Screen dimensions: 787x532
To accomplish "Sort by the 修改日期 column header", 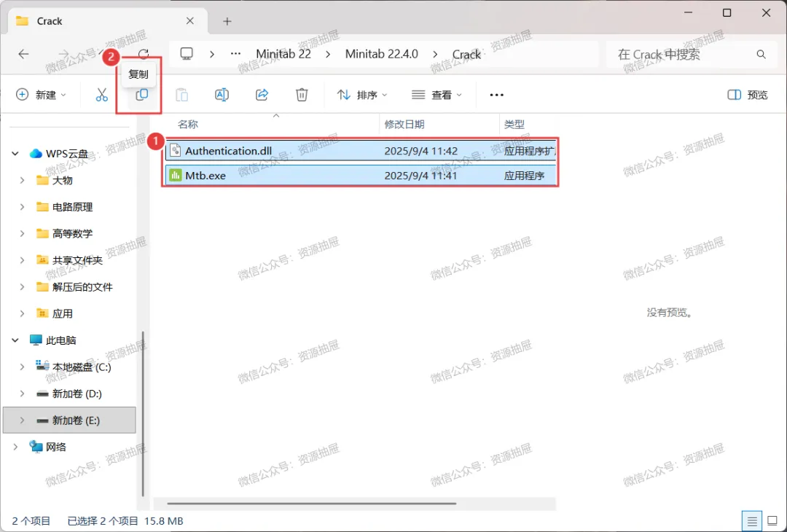I will coord(404,125).
